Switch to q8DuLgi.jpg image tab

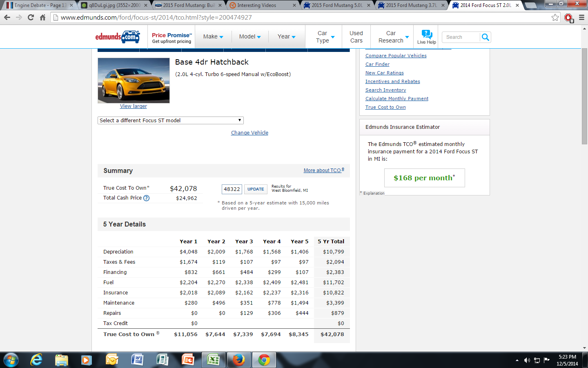click(114, 5)
